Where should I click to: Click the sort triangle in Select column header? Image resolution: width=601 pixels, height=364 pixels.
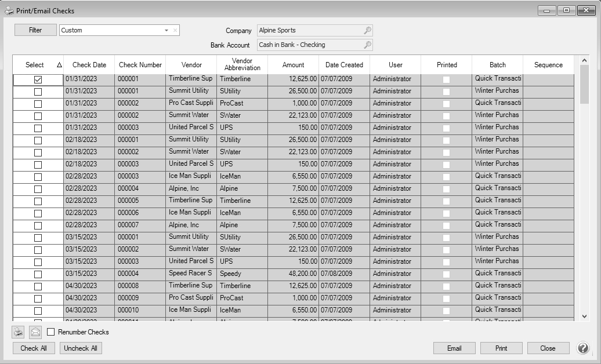coord(59,65)
